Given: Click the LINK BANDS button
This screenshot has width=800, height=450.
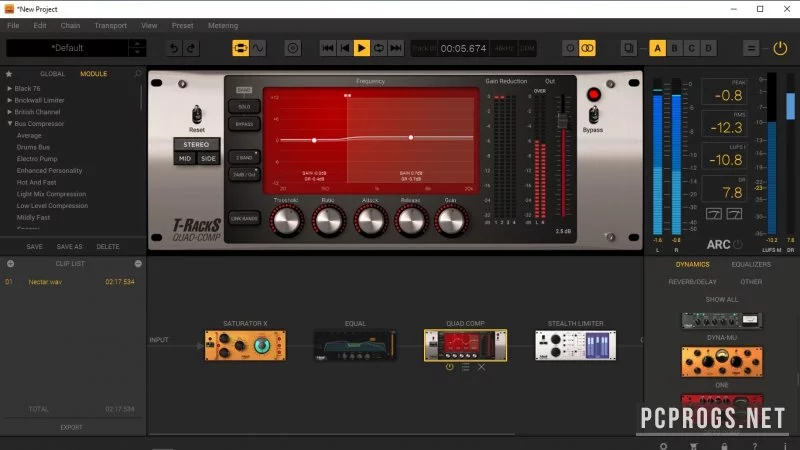Looking at the screenshot, I should pyautogui.click(x=244, y=219).
